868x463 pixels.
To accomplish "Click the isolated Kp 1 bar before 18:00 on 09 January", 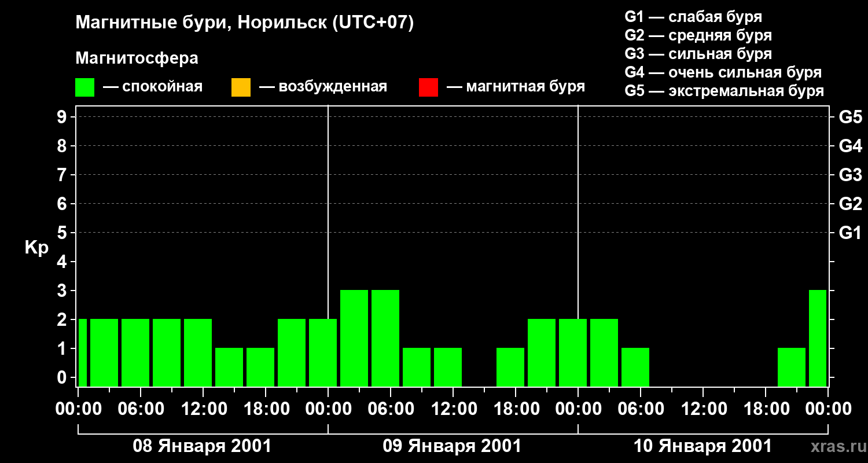I will [510, 367].
